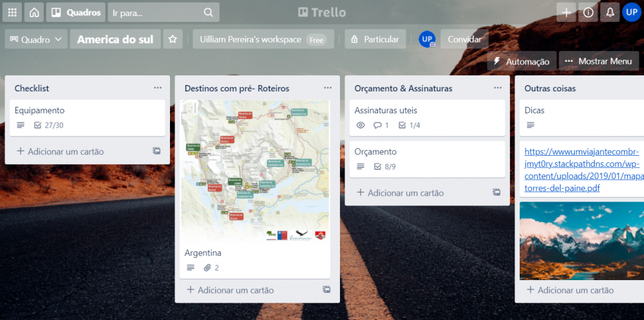Click the Outras coisas list title

(550, 88)
